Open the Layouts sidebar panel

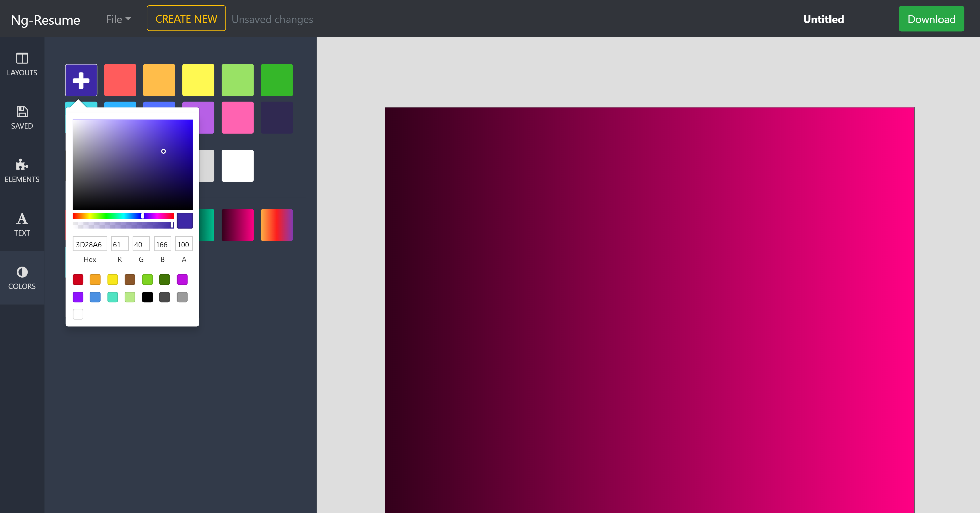[22, 64]
